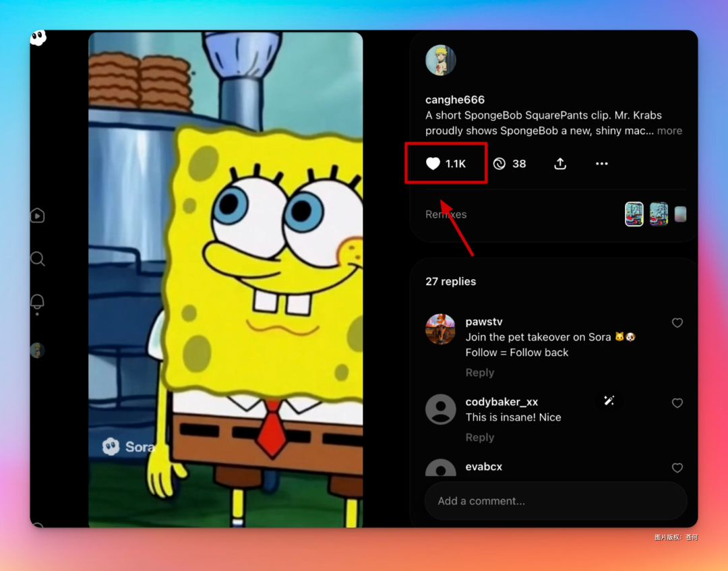The height and width of the screenshot is (571, 728).
Task: Open codybaker_xx's avatar
Action: (x=441, y=409)
